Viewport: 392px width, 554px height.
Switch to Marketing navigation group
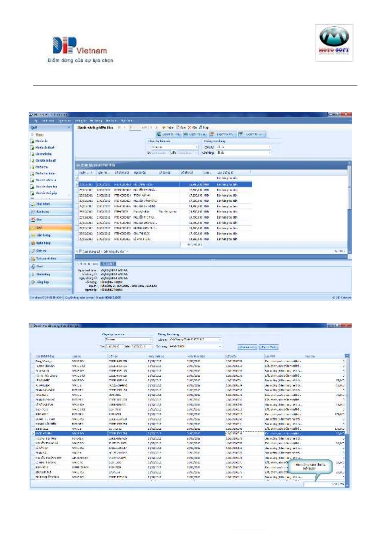(50, 275)
